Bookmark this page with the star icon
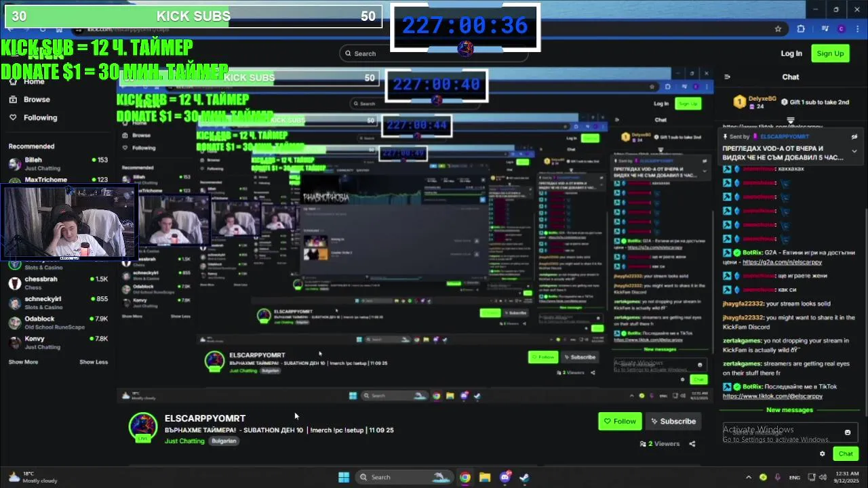 pos(778,29)
